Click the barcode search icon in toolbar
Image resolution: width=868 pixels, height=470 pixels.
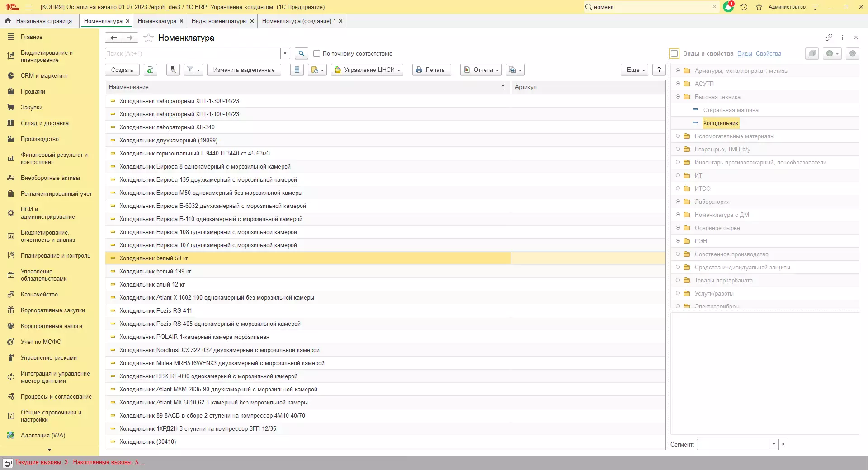(x=173, y=70)
